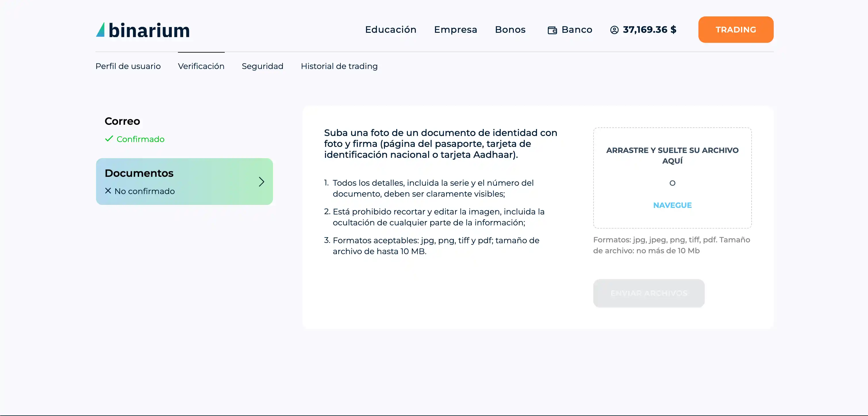This screenshot has width=868, height=416.
Task: Click the 37,169.36 $ account balance
Action: pos(649,30)
